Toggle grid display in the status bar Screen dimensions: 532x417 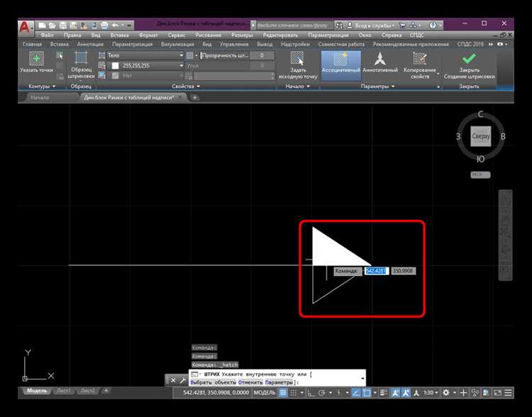282,393
